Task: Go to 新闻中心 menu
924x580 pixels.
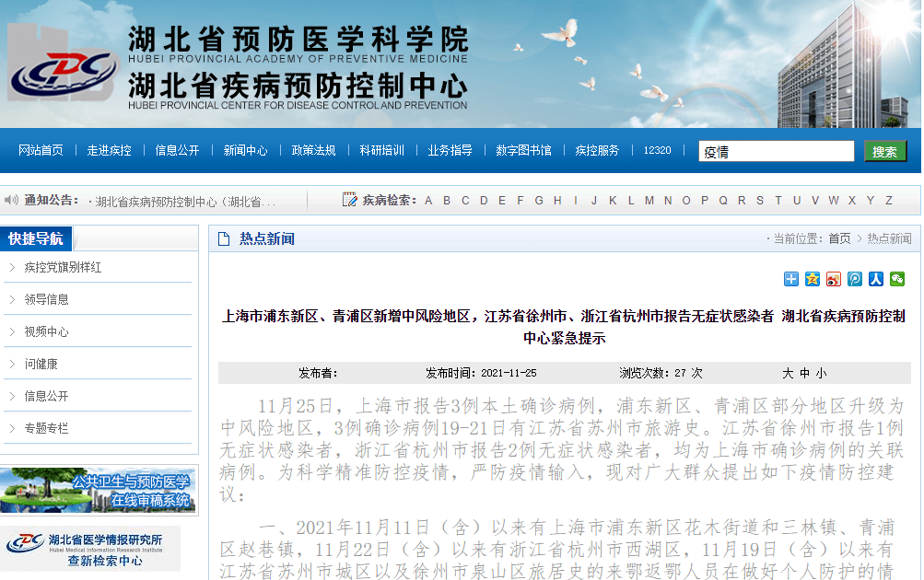Action: 246,150
